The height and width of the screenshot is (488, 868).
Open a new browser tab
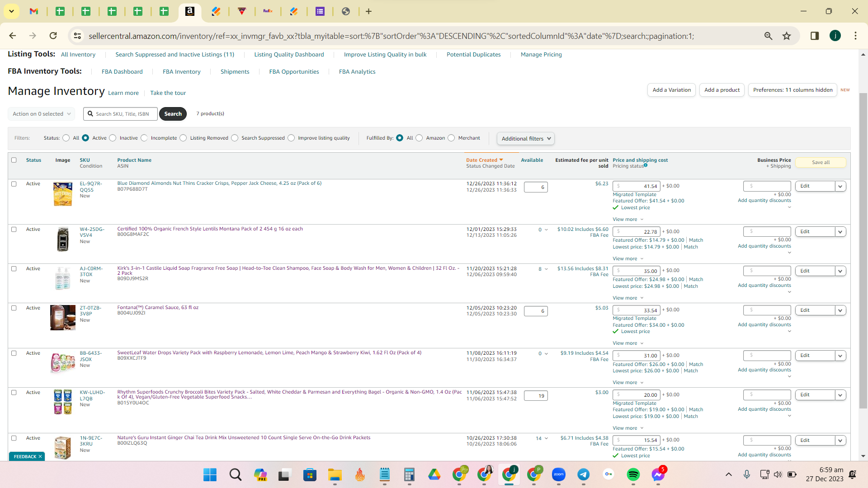(x=369, y=11)
